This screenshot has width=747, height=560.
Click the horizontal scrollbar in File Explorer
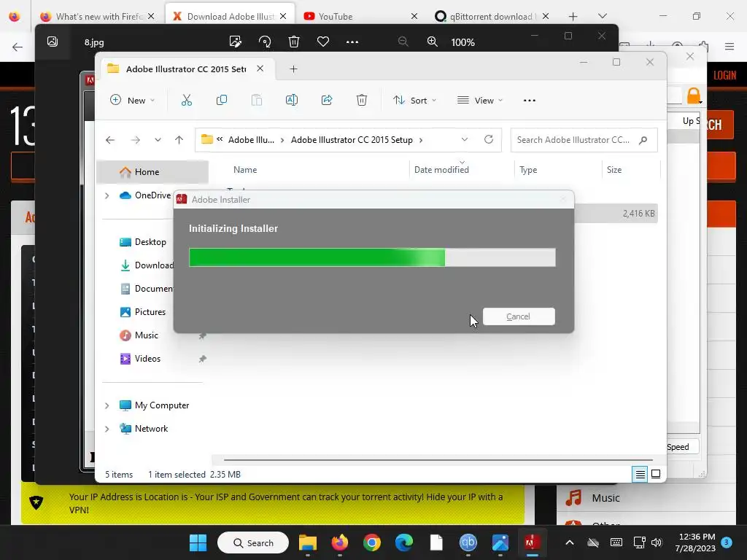[438, 460]
